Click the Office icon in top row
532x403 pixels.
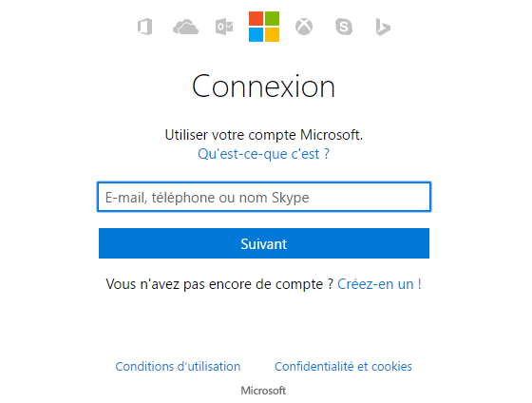click(144, 27)
